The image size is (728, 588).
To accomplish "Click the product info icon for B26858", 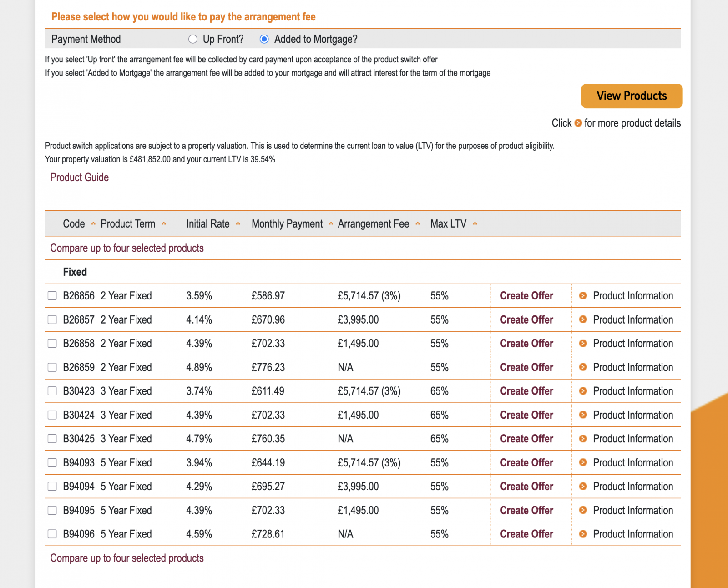I will [583, 343].
